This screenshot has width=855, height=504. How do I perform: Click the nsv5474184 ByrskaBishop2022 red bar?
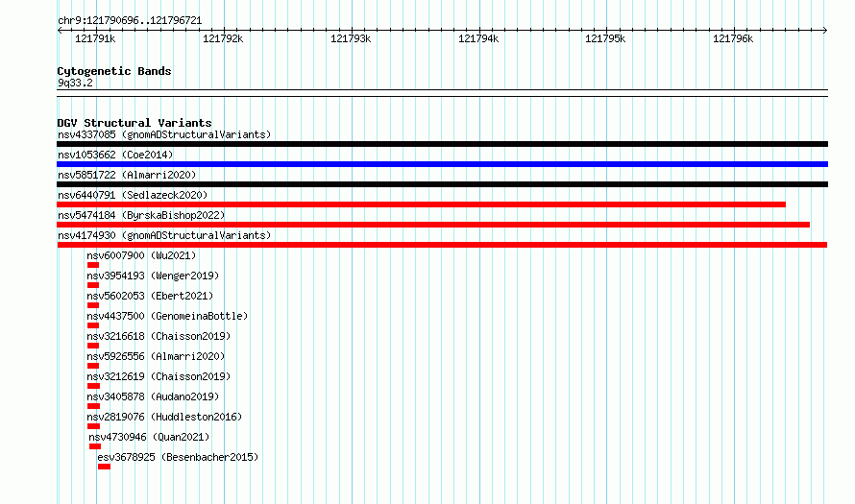(433, 225)
